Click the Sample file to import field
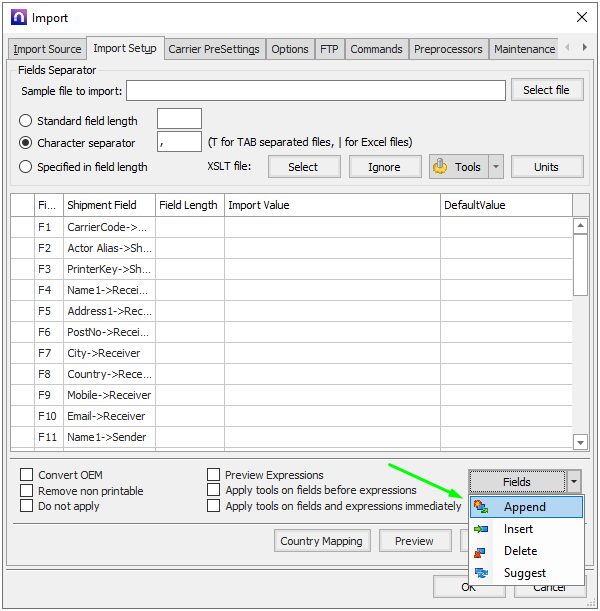600x611 pixels. pos(315,91)
